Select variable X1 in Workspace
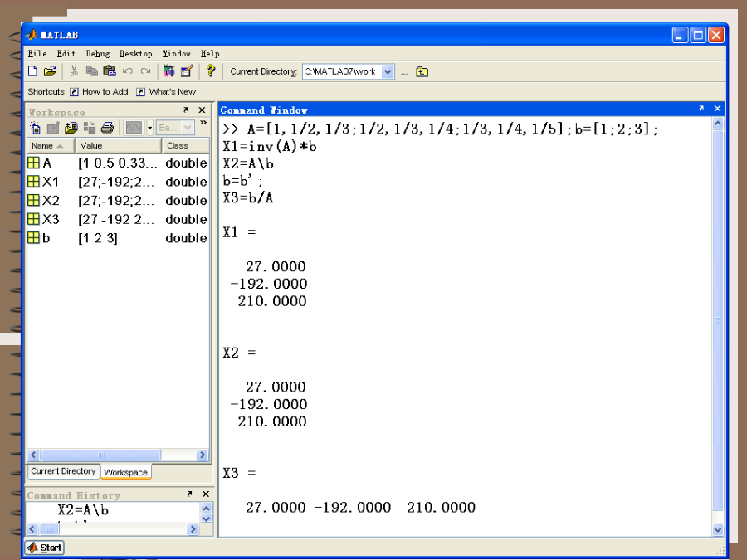The width and height of the screenshot is (747, 560). click(x=118, y=182)
